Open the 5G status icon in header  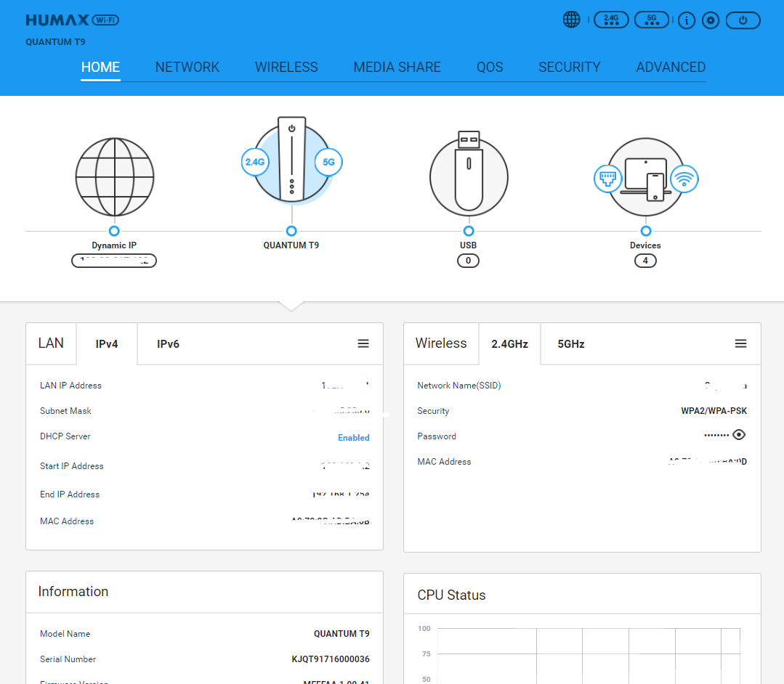coord(652,20)
